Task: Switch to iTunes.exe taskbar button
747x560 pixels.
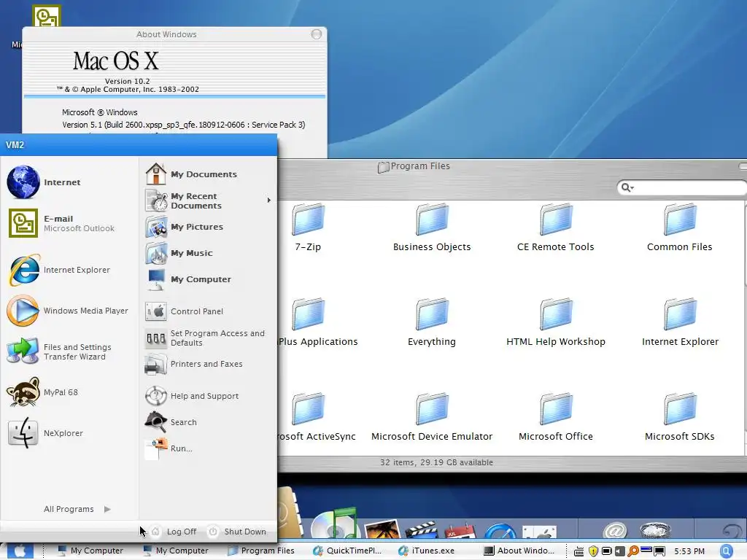Action: 426,551
